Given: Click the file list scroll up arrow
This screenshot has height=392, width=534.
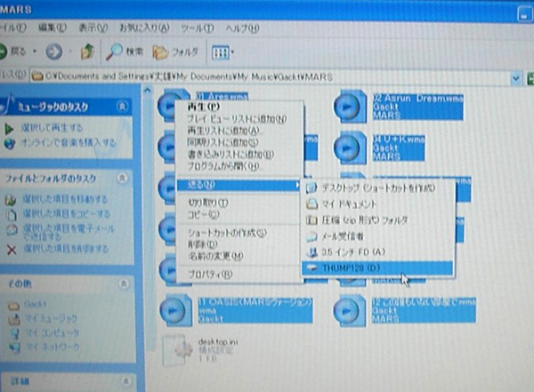Looking at the screenshot, I should [148, 91].
